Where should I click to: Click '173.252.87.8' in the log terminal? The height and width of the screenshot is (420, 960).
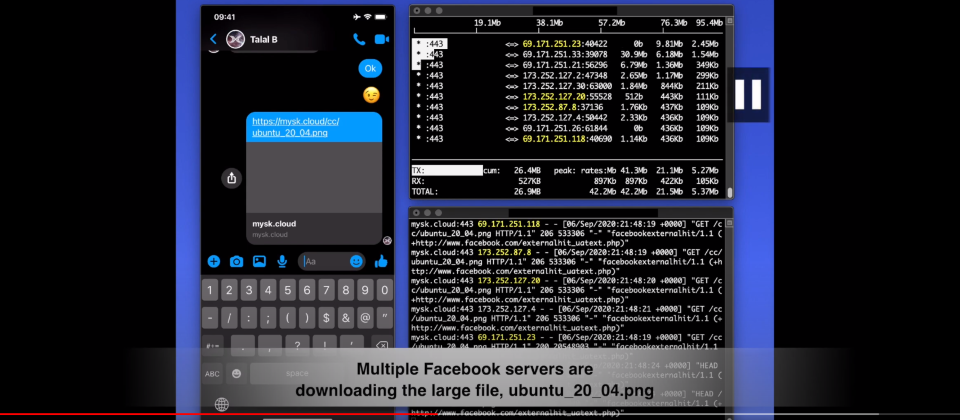click(503, 252)
